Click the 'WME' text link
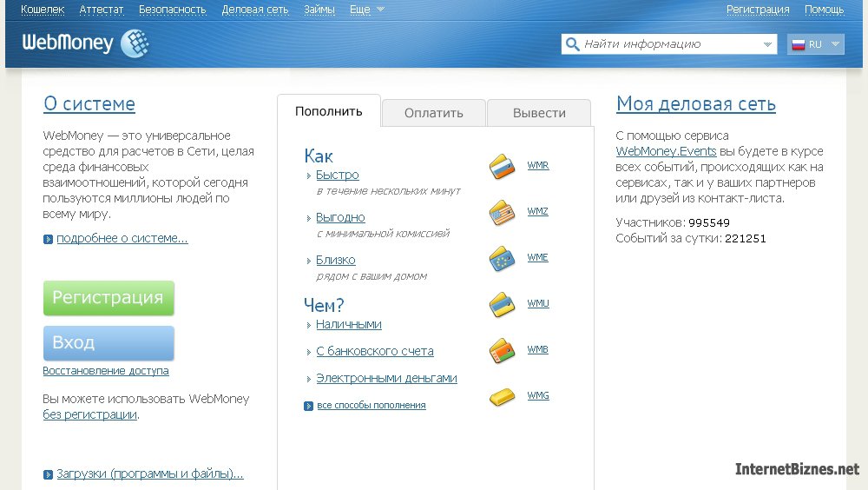Screen dimensions: 868x490 click(537, 257)
